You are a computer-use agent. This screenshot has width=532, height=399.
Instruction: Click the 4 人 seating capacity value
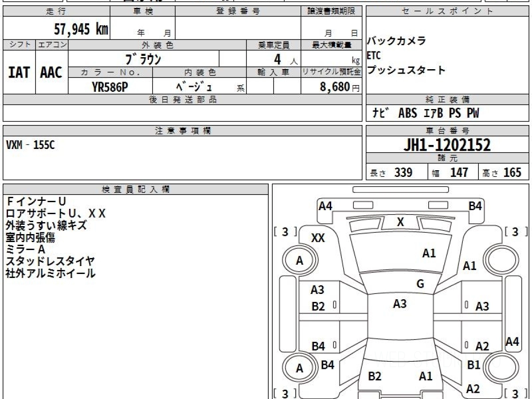pos(286,59)
